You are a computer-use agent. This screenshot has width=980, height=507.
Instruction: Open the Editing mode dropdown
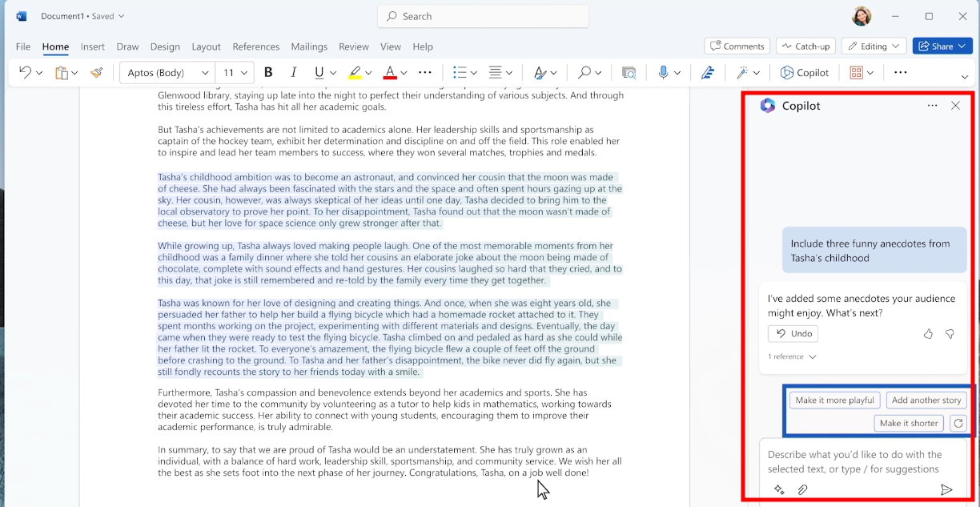[x=874, y=46]
